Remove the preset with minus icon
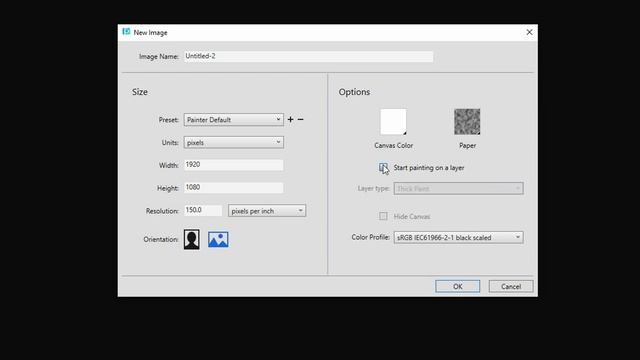 click(300, 120)
